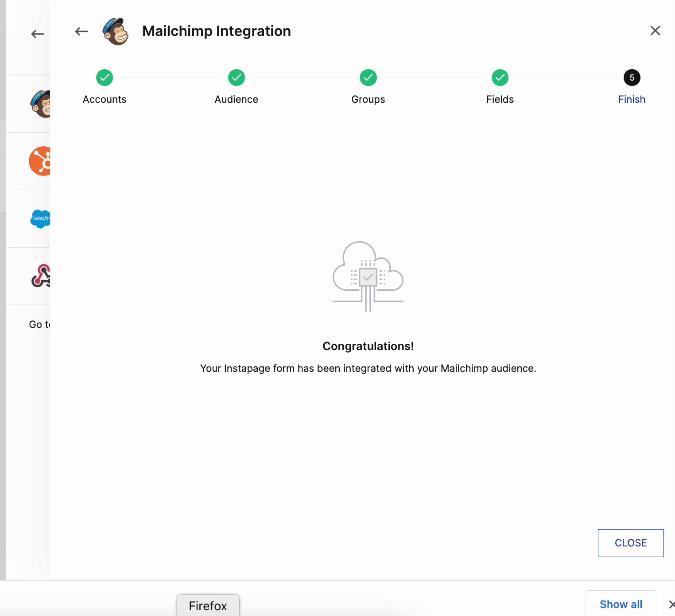This screenshot has width=675, height=616.
Task: Click the Congratulations! heading
Action: click(x=368, y=346)
